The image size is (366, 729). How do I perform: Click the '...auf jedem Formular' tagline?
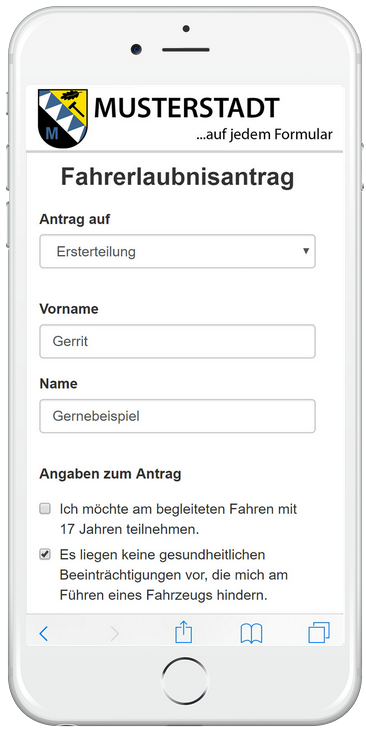click(x=264, y=135)
